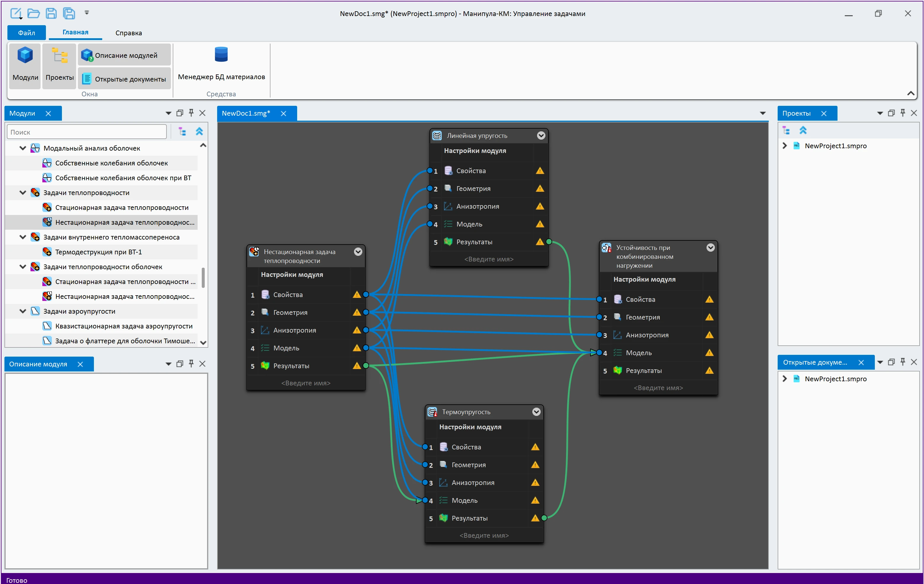924x584 pixels.
Task: Collapse the Линейная упругость node chevron
Action: tap(541, 135)
